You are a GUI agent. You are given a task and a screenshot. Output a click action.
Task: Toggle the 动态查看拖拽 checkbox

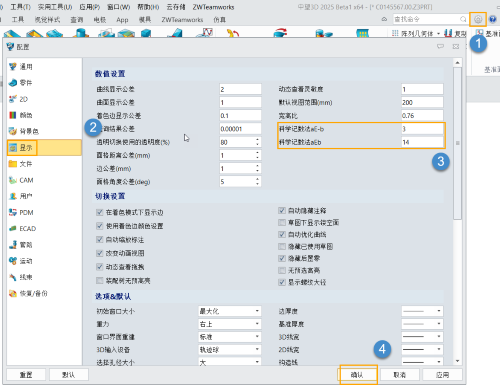pos(99,267)
